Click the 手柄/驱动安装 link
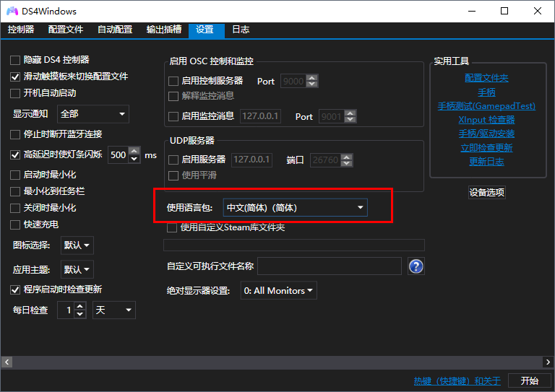 486,134
